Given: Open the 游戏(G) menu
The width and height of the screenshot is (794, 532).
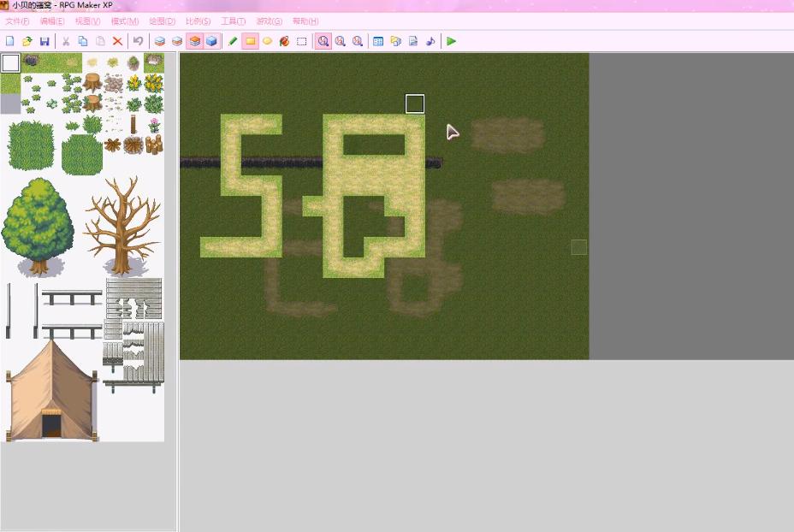Looking at the screenshot, I should 269,21.
